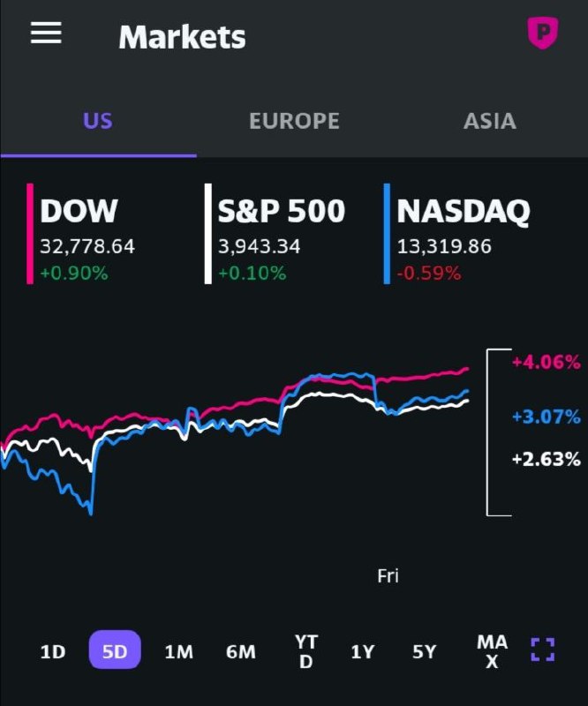Choose the 6M chart range
Screen dimensions: 588x706
[240, 652]
